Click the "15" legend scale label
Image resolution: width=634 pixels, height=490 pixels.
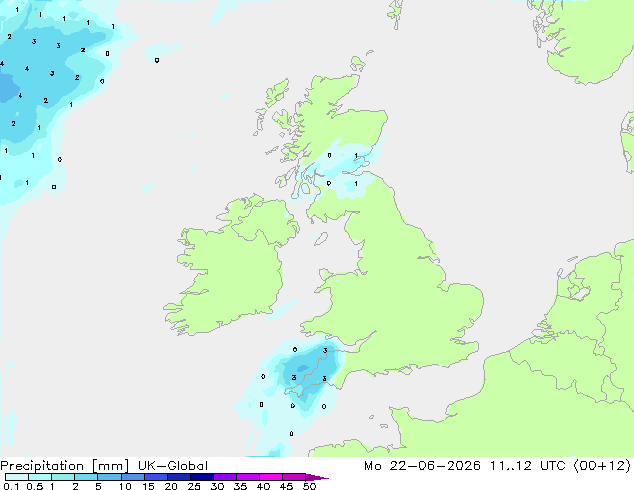(148, 486)
